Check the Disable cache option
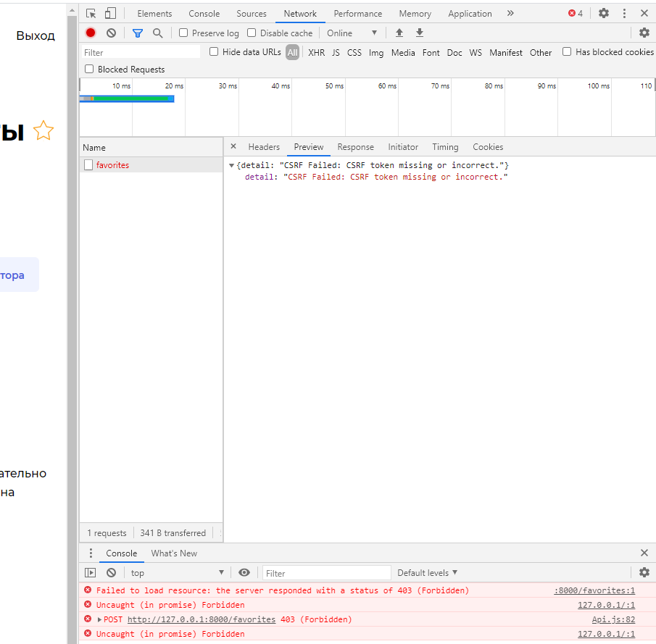Screen dimensions: 656x644 click(x=252, y=33)
